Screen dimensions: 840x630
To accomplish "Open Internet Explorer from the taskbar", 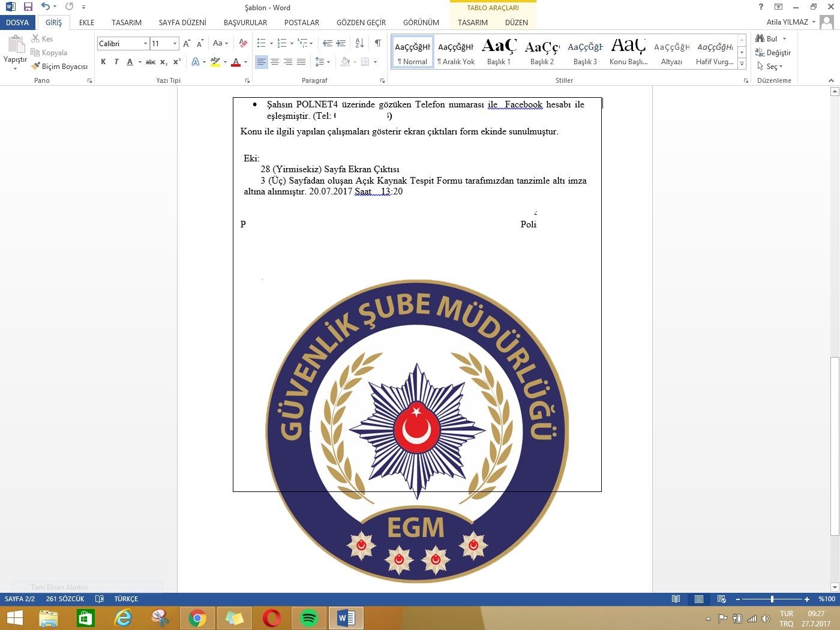I will click(x=122, y=618).
